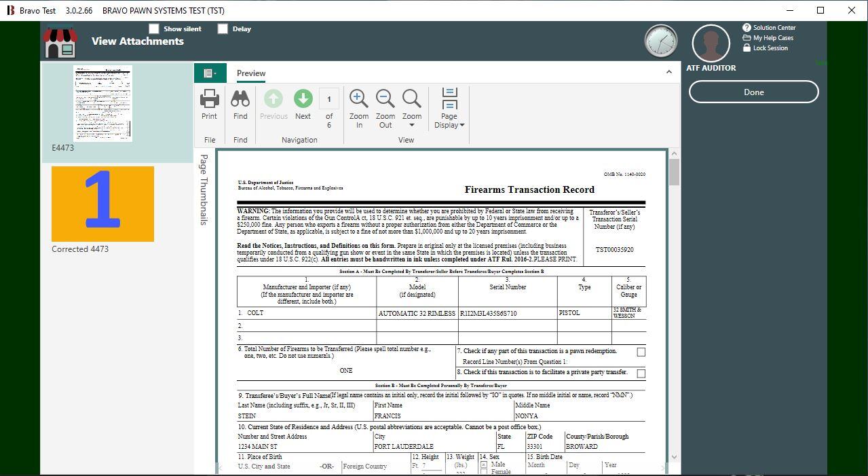Go to Next page with green arrow

pos(303,105)
